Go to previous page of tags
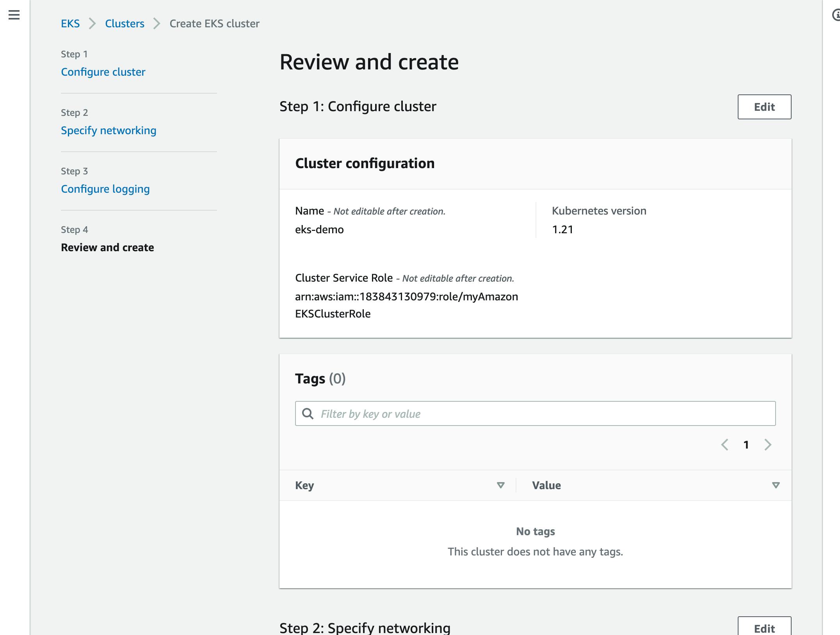This screenshot has height=635, width=840. tap(724, 445)
